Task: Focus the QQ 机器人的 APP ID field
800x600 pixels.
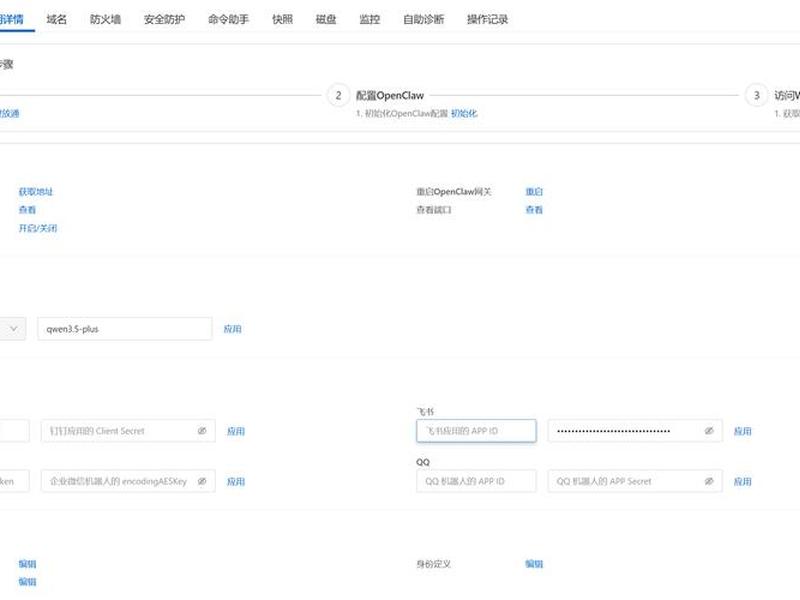Action: click(x=476, y=481)
